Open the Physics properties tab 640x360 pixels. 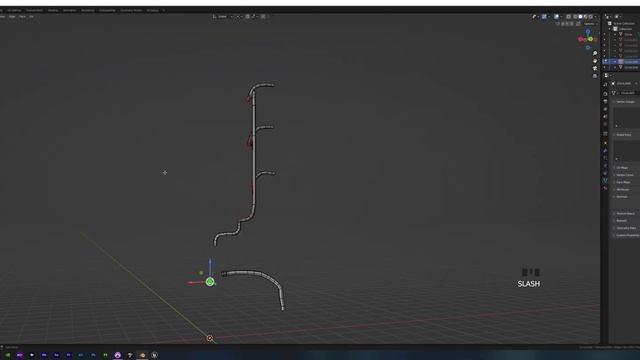click(605, 166)
